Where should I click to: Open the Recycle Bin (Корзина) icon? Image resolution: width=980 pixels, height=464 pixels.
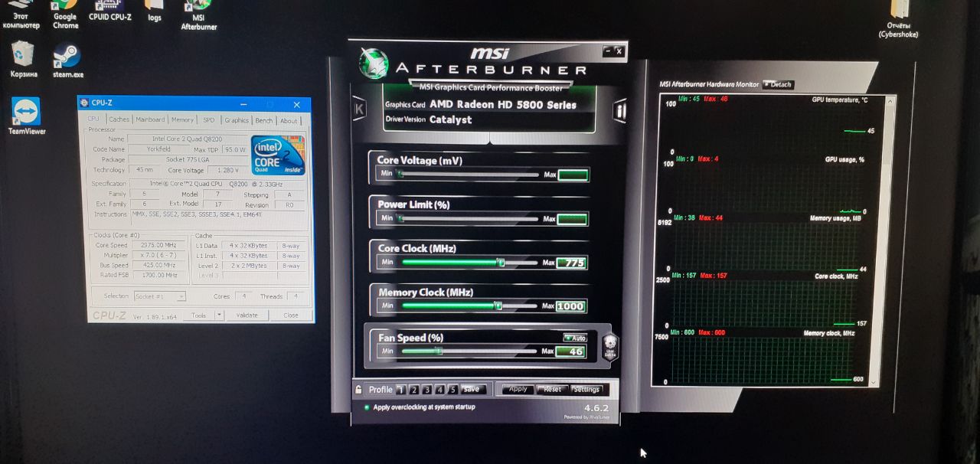click(x=23, y=60)
